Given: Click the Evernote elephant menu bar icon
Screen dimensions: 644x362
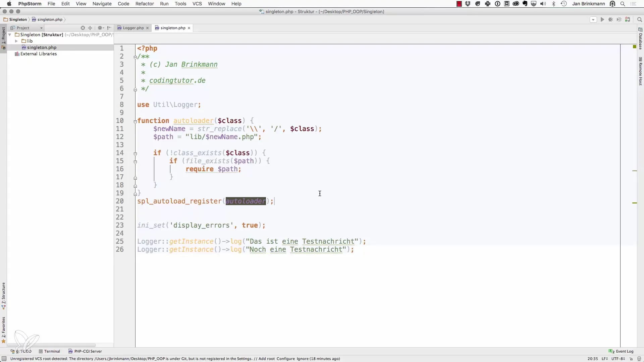Looking at the screenshot, I should coord(525,4).
